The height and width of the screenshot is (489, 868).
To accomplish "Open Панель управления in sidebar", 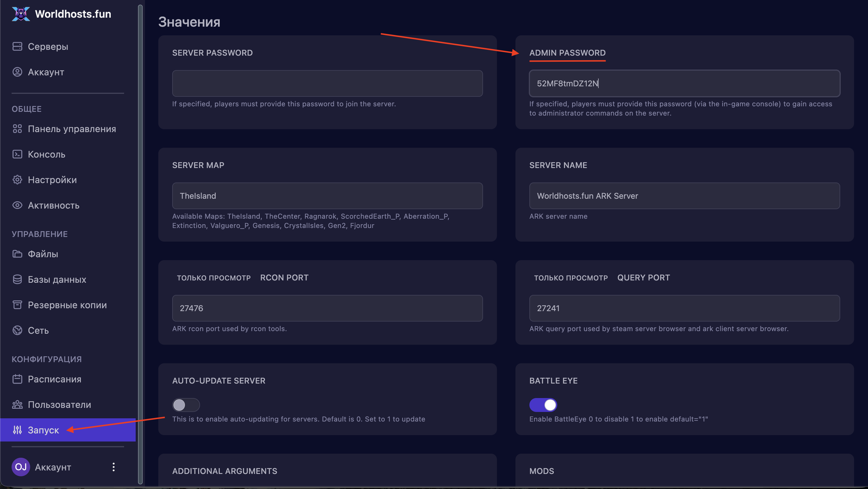I will (71, 129).
